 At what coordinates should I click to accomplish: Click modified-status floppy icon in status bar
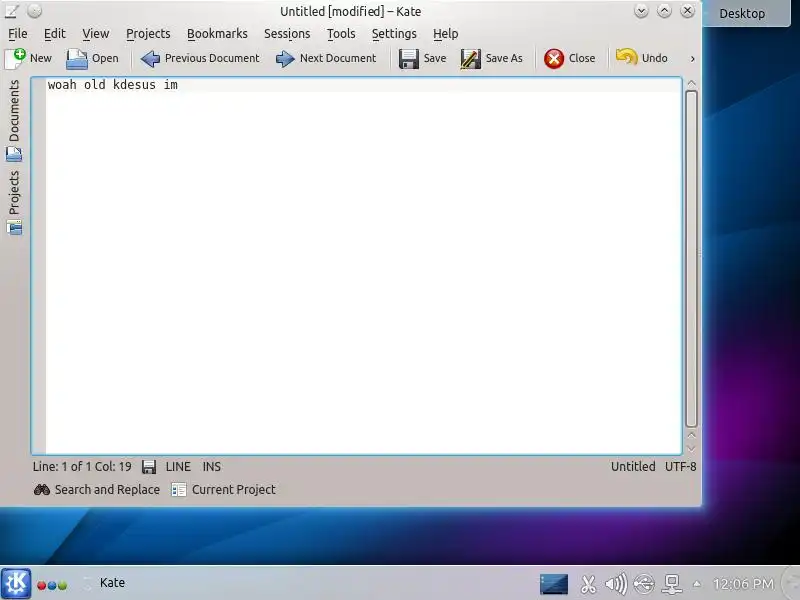pyautogui.click(x=149, y=467)
